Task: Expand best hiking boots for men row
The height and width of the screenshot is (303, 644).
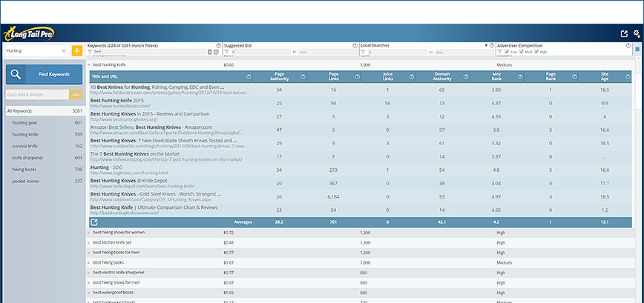Action: pos(89,253)
